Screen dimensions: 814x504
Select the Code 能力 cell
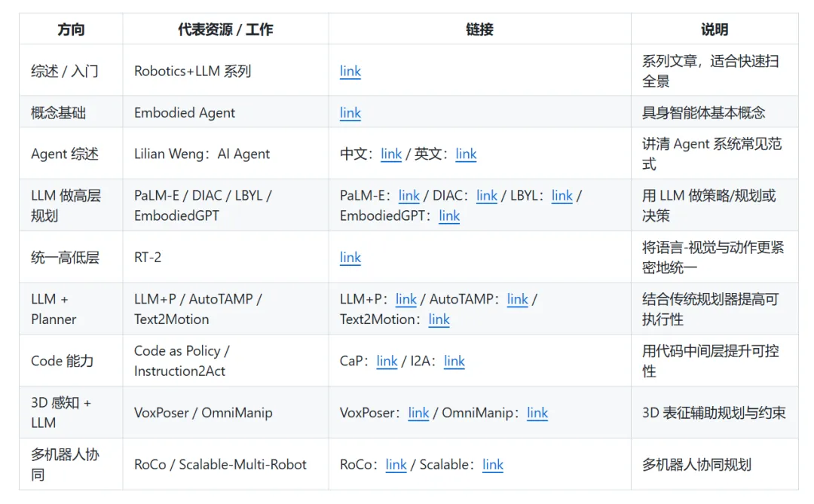71,361
